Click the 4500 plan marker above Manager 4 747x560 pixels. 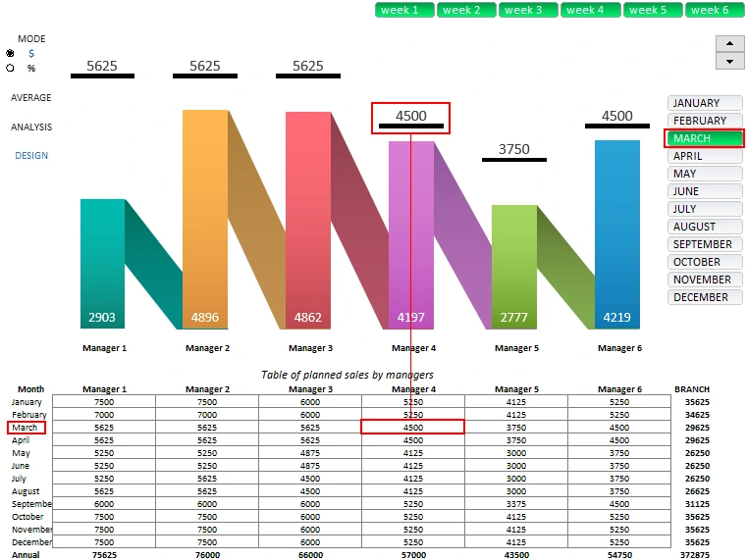[x=410, y=118]
